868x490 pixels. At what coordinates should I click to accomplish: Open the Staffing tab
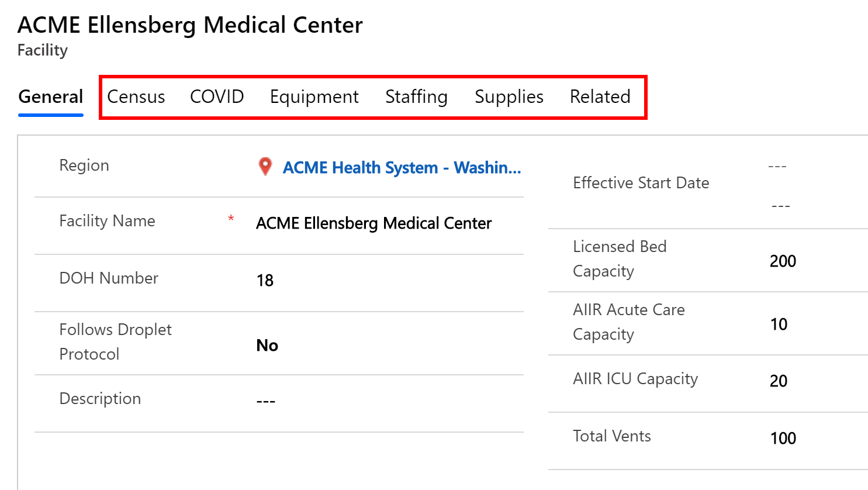[416, 96]
